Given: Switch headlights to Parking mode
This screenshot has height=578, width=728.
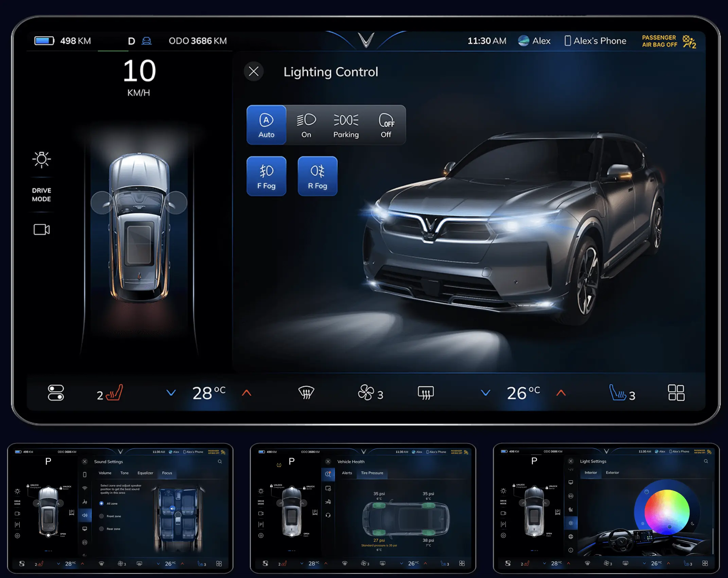Looking at the screenshot, I should pos(346,125).
